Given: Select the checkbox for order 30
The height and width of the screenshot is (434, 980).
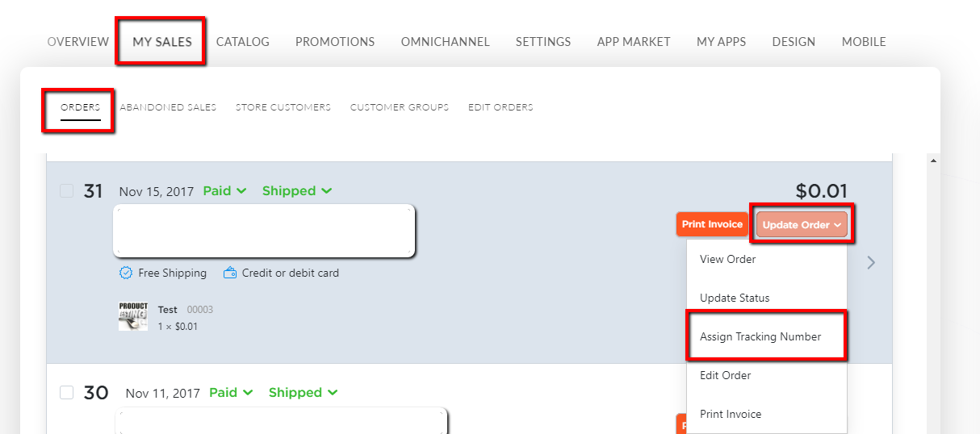Looking at the screenshot, I should (x=67, y=393).
